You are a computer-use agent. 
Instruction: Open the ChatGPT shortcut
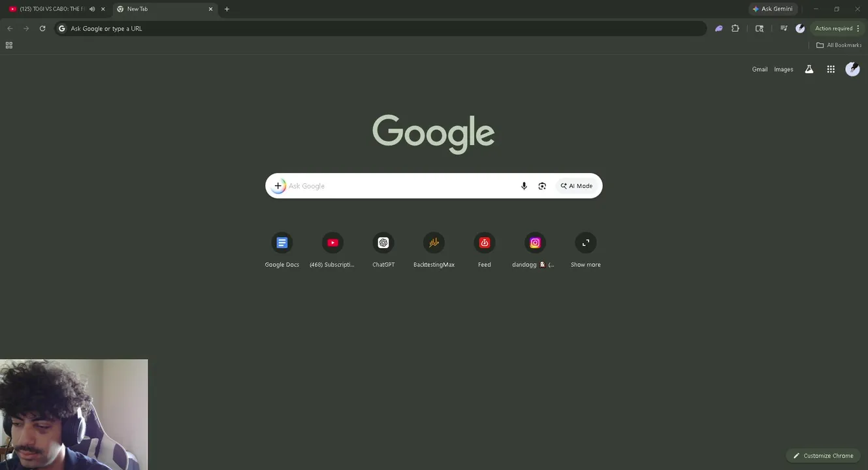383,251
